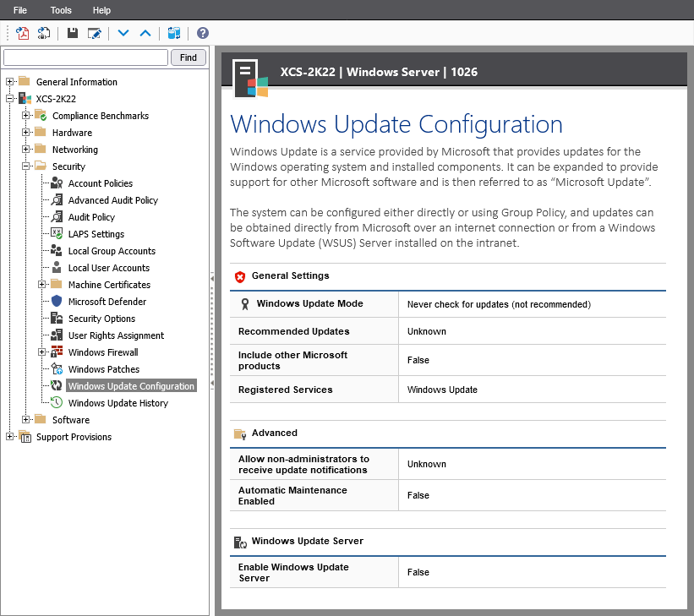Image resolution: width=694 pixels, height=616 pixels.
Task: Click the blue up chevron toolbar icon
Action: pyautogui.click(x=145, y=33)
